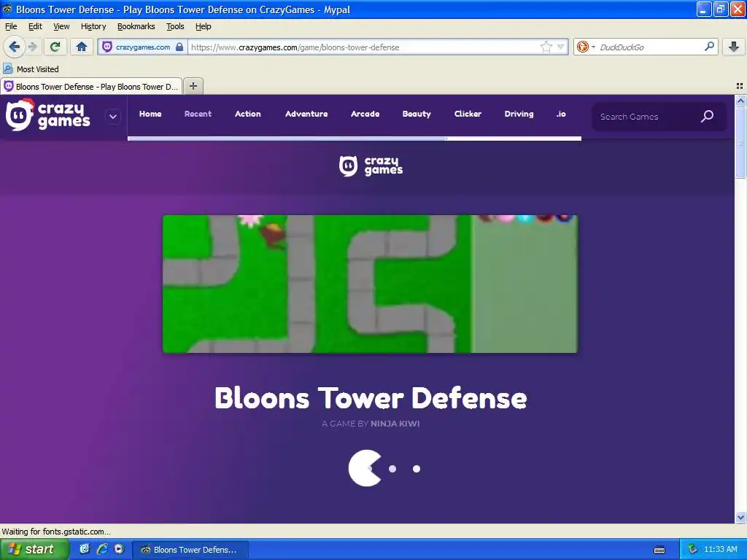Open the Recent games link

click(x=198, y=114)
